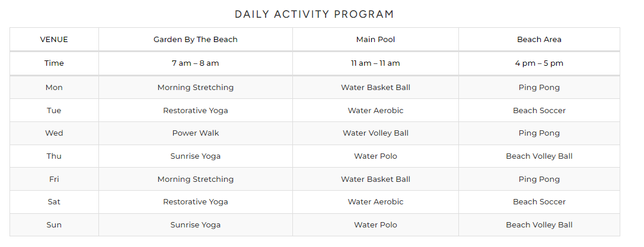This screenshot has height=247, width=644.
Task: Click Garden By The Beach column header
Action: coord(195,40)
